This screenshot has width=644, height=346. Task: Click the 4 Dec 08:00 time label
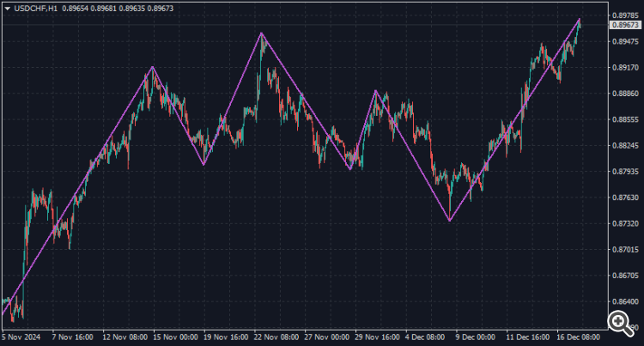[426, 337]
